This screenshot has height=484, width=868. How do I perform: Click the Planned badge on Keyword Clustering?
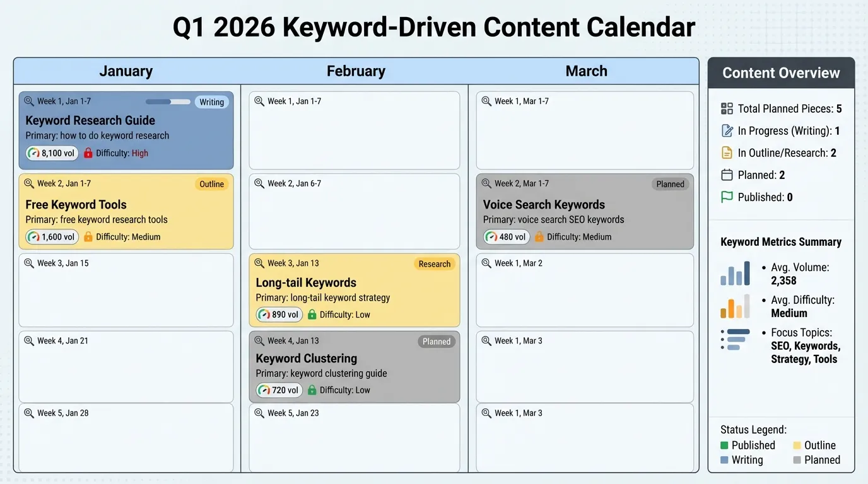tap(436, 341)
